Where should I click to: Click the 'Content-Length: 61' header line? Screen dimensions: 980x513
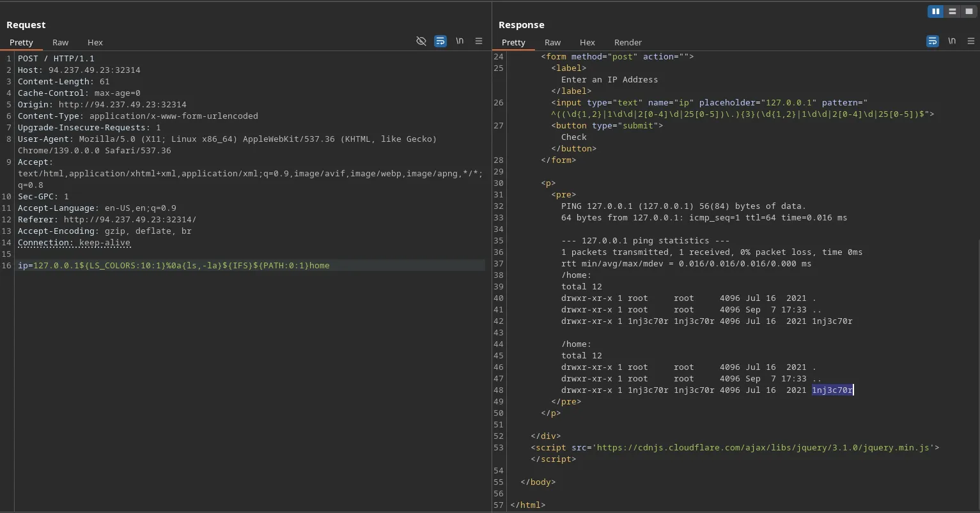click(x=64, y=81)
